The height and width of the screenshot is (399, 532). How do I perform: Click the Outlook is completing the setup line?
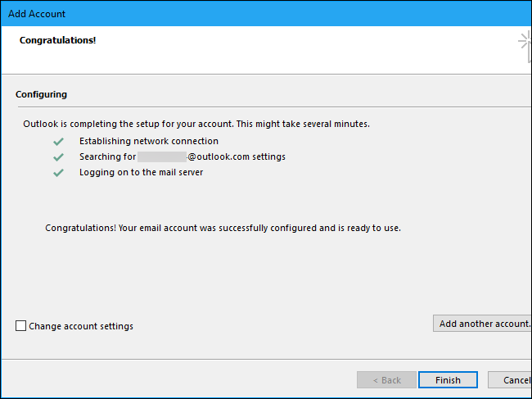click(x=196, y=125)
